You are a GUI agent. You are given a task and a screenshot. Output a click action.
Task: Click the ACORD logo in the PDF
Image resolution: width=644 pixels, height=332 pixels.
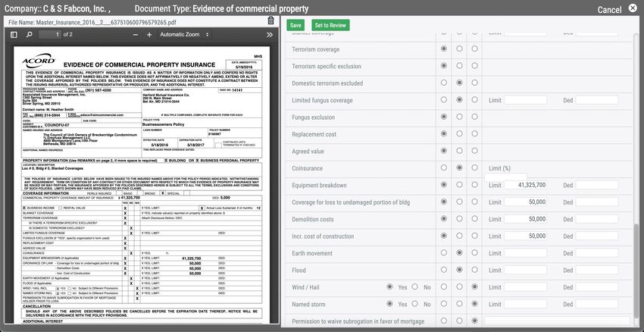38,61
